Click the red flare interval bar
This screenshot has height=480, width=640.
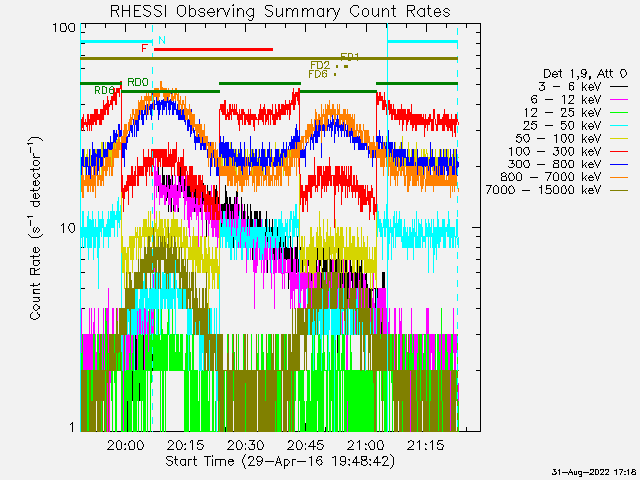(213, 49)
